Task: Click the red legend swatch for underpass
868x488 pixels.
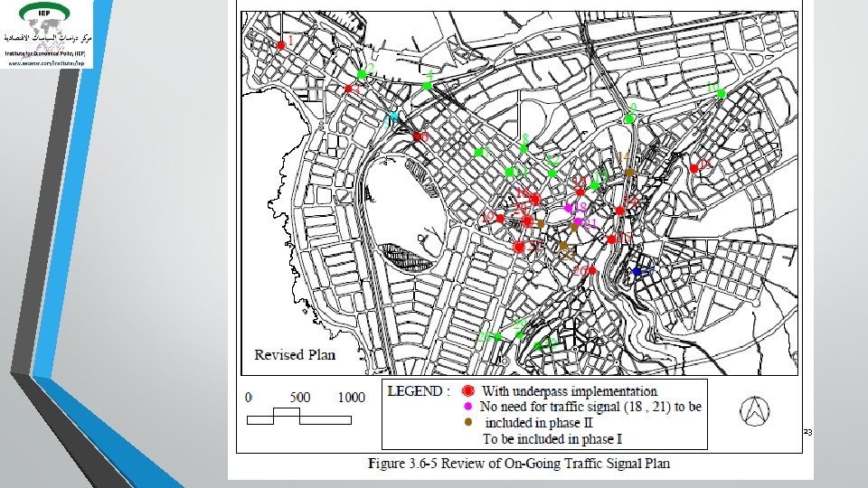Action: point(468,391)
